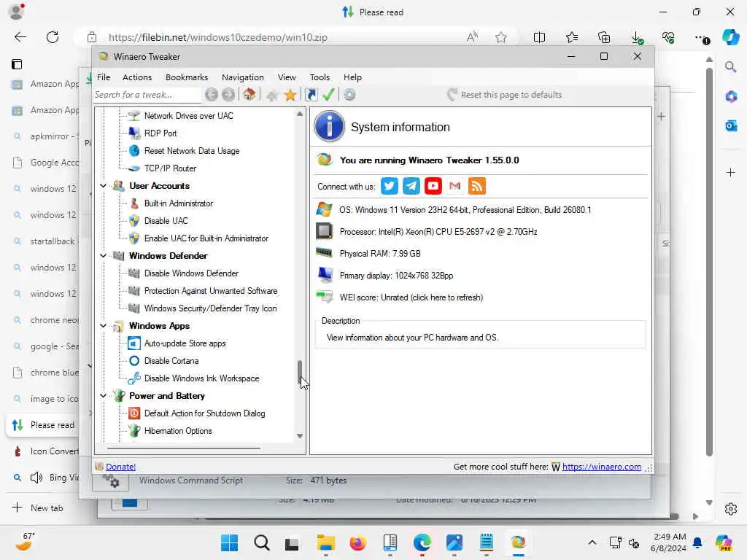
Task: Select TCP/IP Router tree item
Action: click(170, 168)
